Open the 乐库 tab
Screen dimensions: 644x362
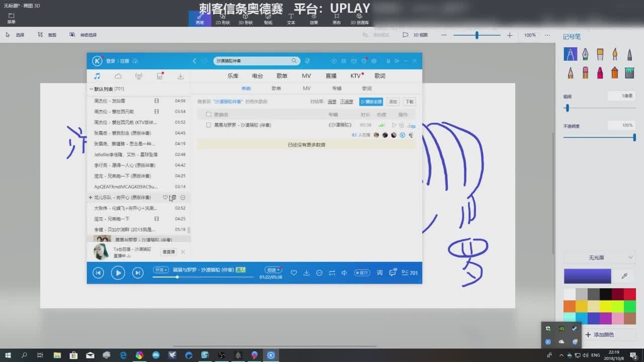(x=233, y=76)
